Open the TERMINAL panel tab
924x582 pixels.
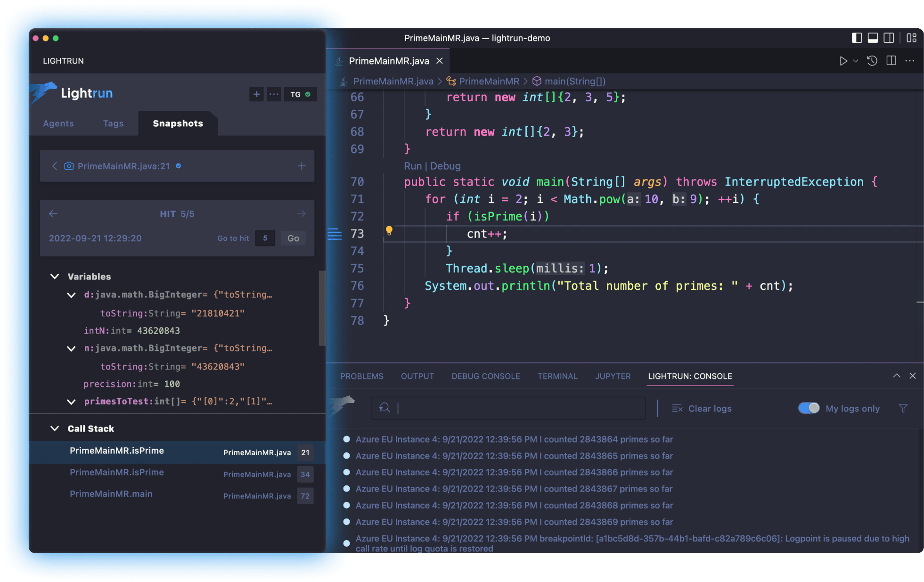click(x=557, y=377)
